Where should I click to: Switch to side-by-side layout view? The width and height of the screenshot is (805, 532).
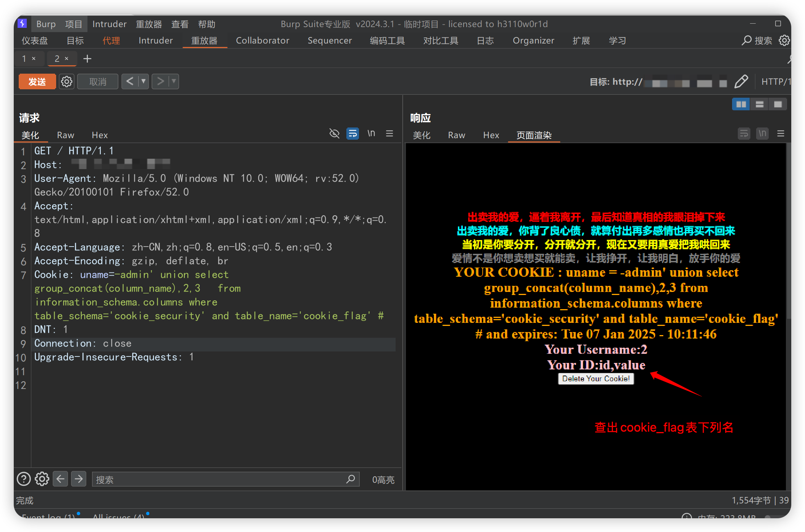(x=741, y=104)
